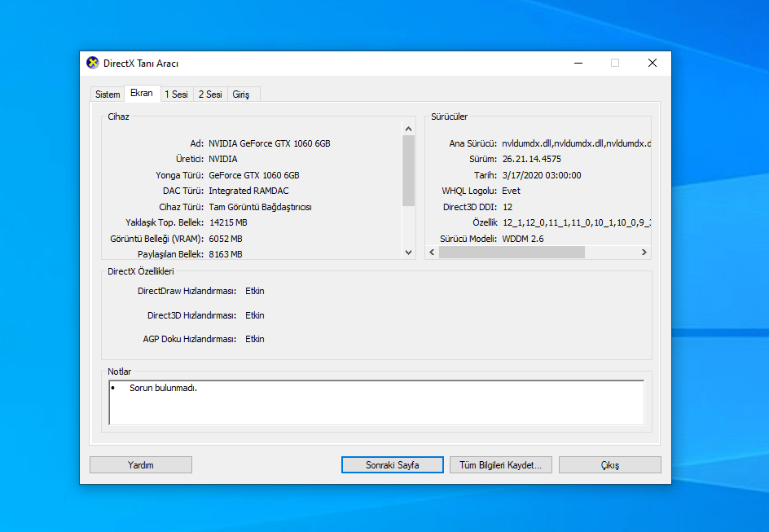Click Direct3D Hızlandırması Etkin value

pyautogui.click(x=254, y=315)
